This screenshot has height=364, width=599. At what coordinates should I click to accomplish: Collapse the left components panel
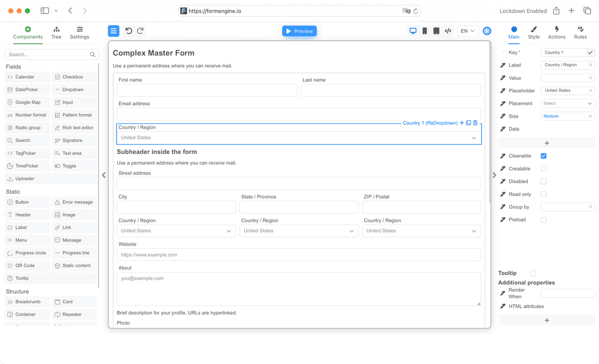click(x=104, y=175)
